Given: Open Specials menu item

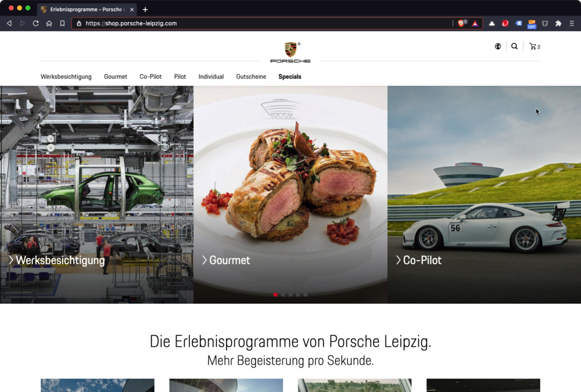Looking at the screenshot, I should (x=290, y=77).
